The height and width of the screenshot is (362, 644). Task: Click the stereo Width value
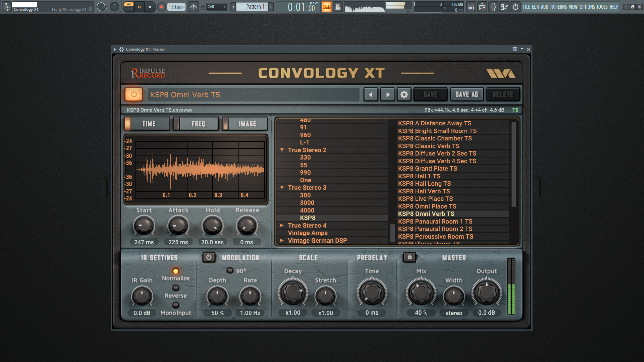click(x=453, y=313)
